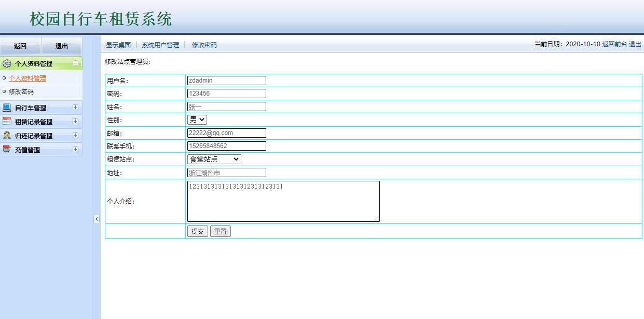
Task: Click the computer icon for 自行车管理
Action: click(x=7, y=108)
